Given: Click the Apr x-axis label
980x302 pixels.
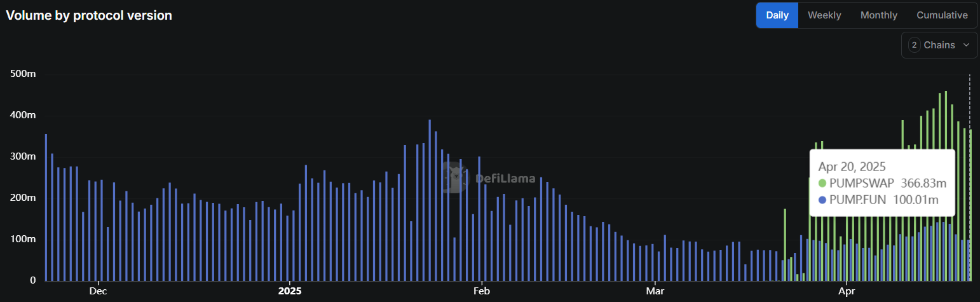Looking at the screenshot, I should pyautogui.click(x=847, y=291).
